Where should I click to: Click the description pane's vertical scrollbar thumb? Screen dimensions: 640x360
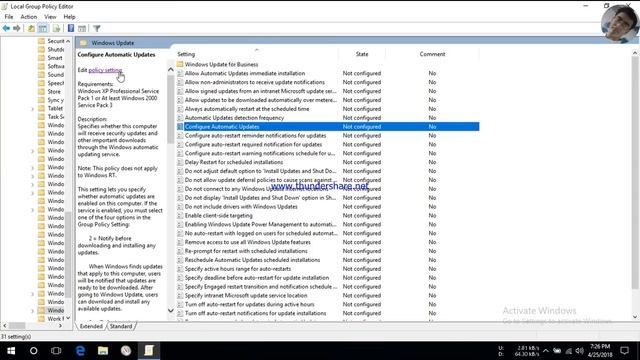[x=171, y=109]
